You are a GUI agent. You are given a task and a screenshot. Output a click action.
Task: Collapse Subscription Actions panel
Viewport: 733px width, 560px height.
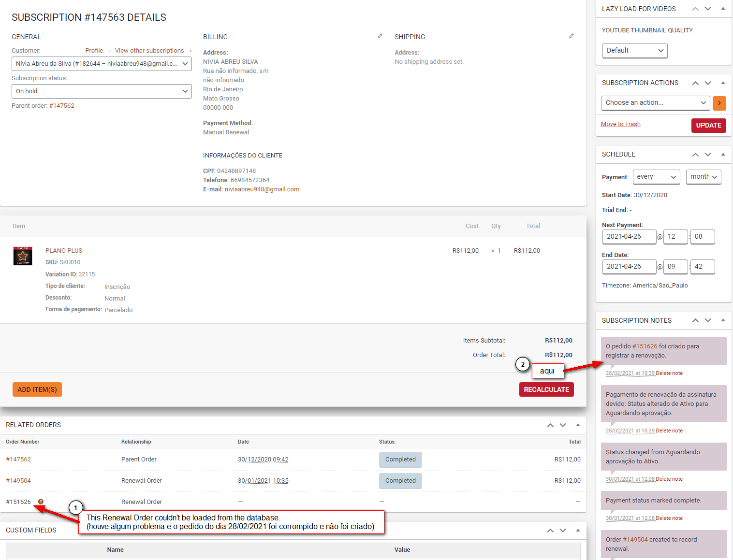click(723, 83)
